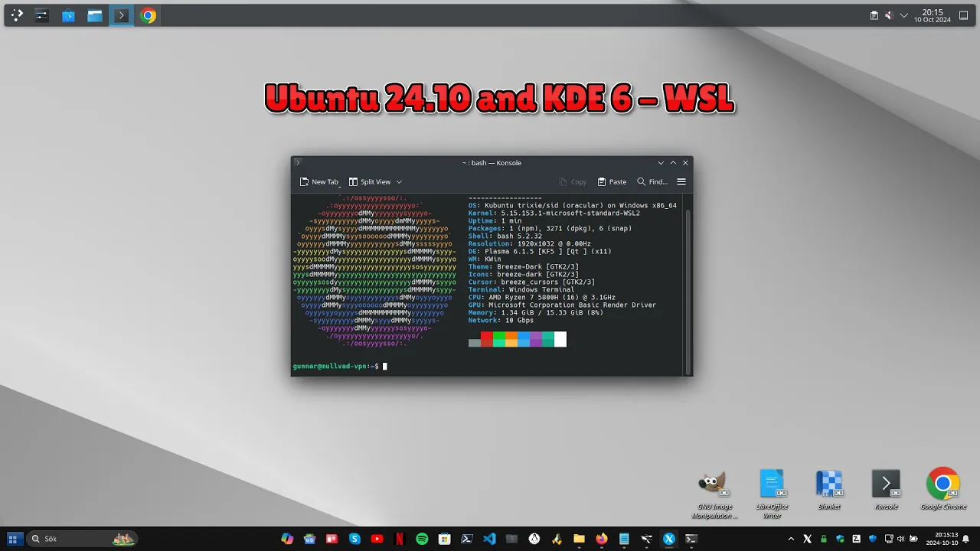Viewport: 980px width, 551px height.
Task: Click the Konsole window icon in title bar
Action: pyautogui.click(x=299, y=162)
